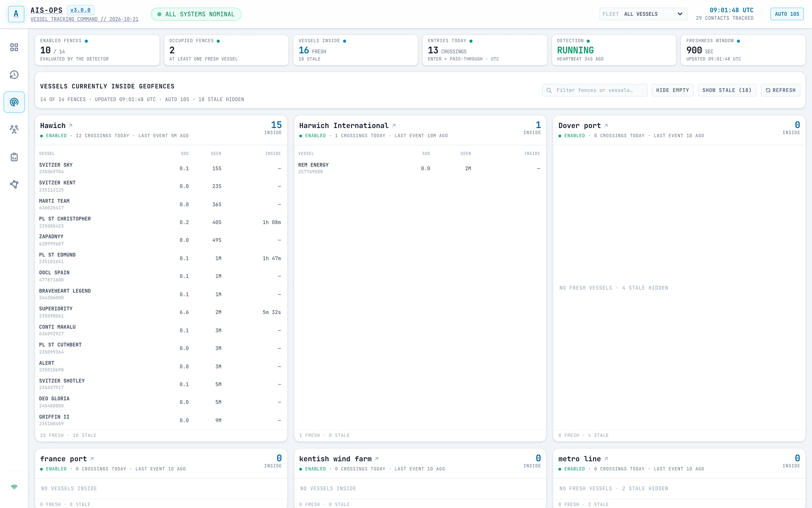Open france port external arrow icon

coord(92,459)
